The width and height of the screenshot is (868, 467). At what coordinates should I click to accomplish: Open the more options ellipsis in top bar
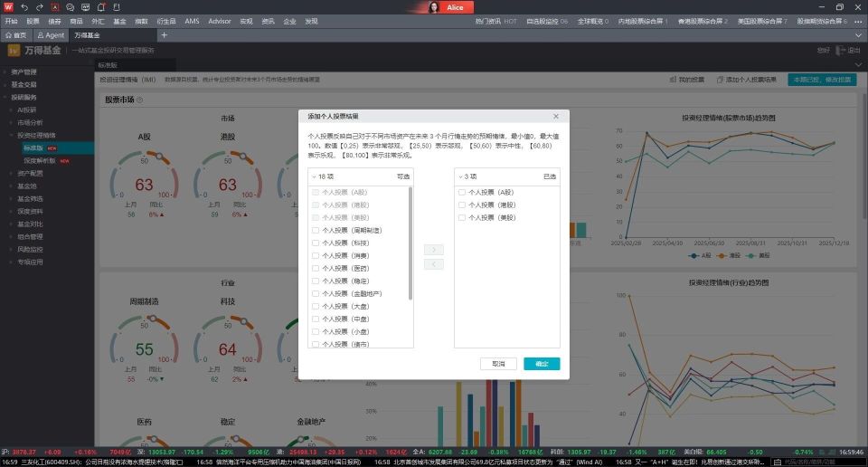click(x=859, y=21)
